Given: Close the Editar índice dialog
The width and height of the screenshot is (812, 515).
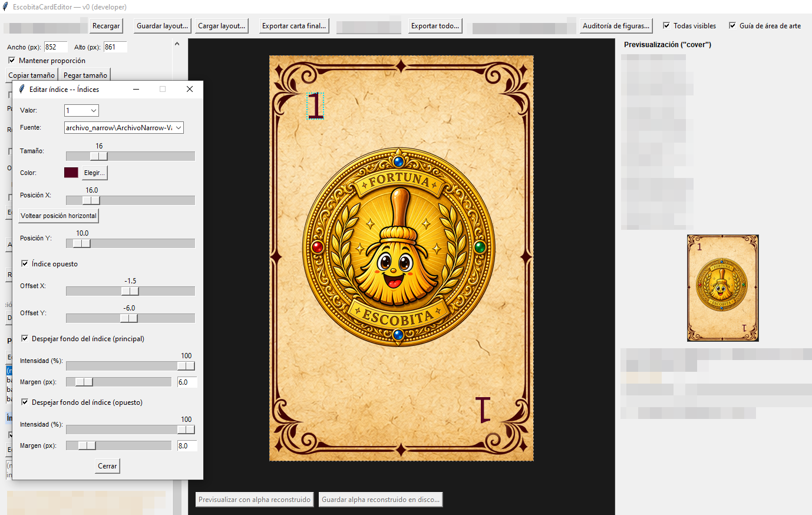Looking at the screenshot, I should click(x=190, y=89).
